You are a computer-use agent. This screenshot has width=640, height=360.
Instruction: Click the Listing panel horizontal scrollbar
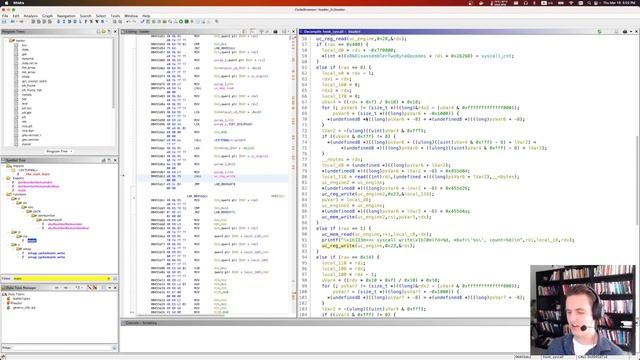[x=180, y=315]
